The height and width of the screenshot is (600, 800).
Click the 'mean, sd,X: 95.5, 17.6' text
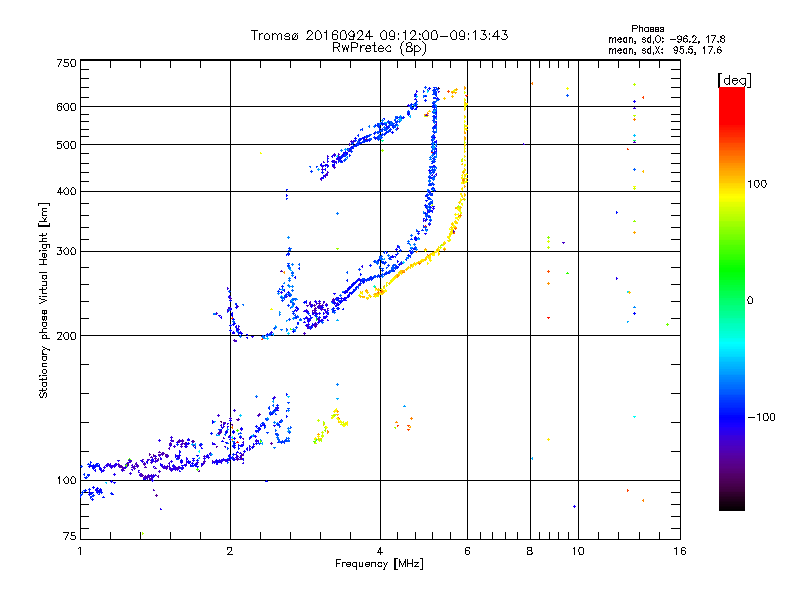tap(665, 50)
